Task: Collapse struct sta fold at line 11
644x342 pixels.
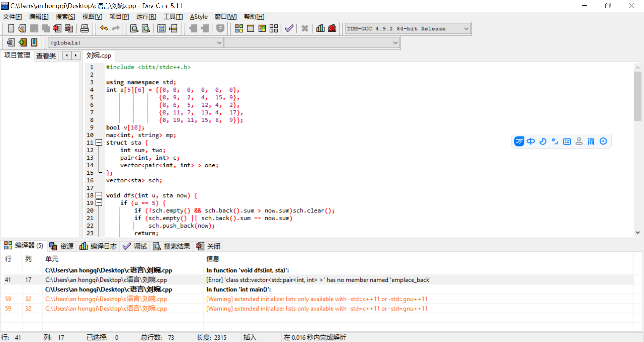Action: coord(99,142)
